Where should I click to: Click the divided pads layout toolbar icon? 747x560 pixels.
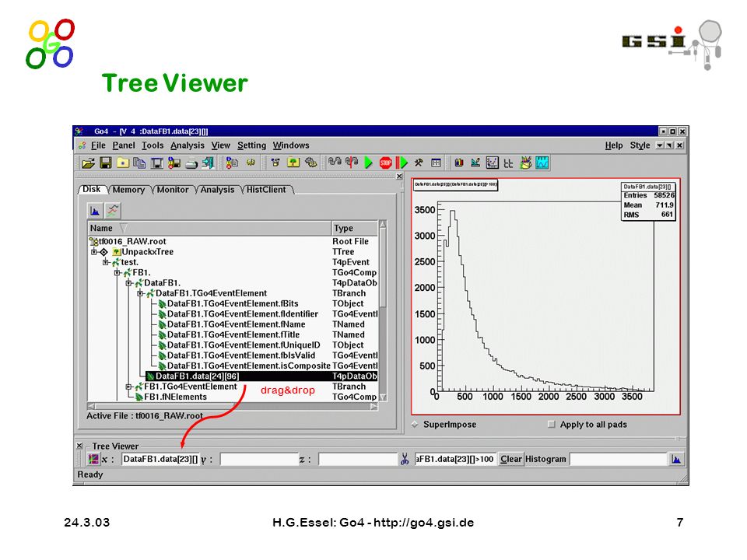point(508,163)
